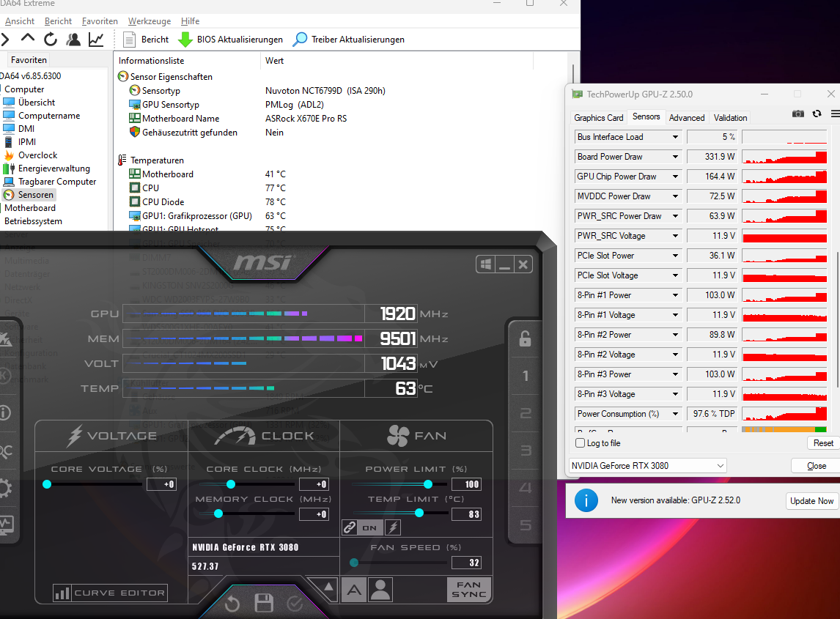Take GPU-Z screenshot with camera icon

[797, 114]
